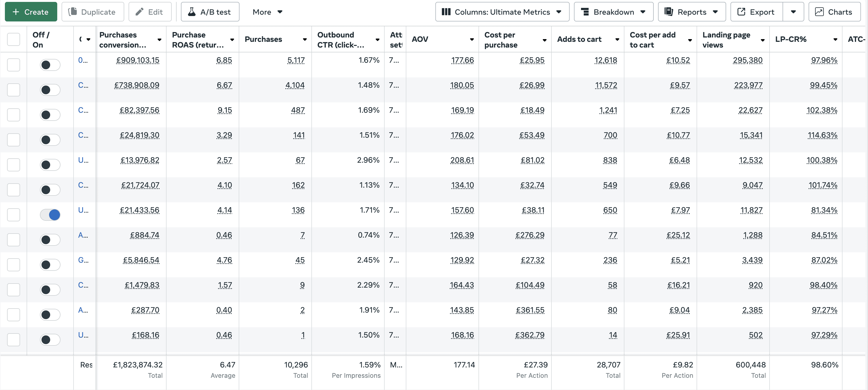The width and height of the screenshot is (868, 390).
Task: Sort by the Purchases column header
Action: [x=263, y=39]
